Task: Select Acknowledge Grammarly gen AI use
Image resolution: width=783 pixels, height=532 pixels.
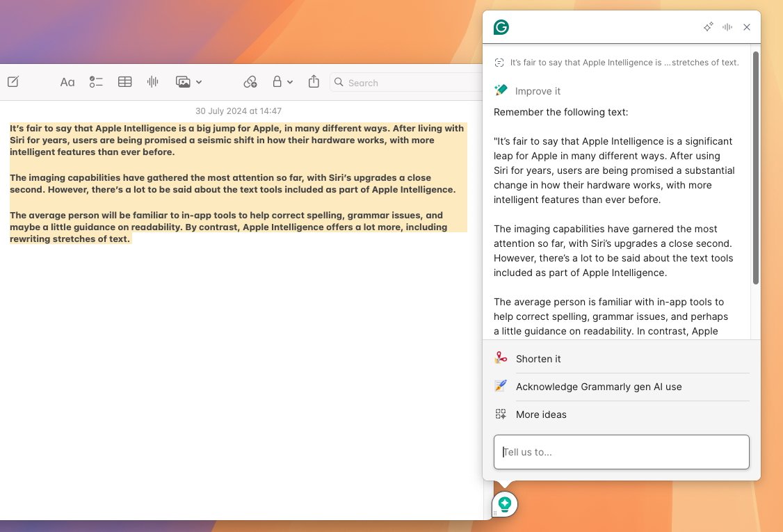Action: tap(621, 387)
